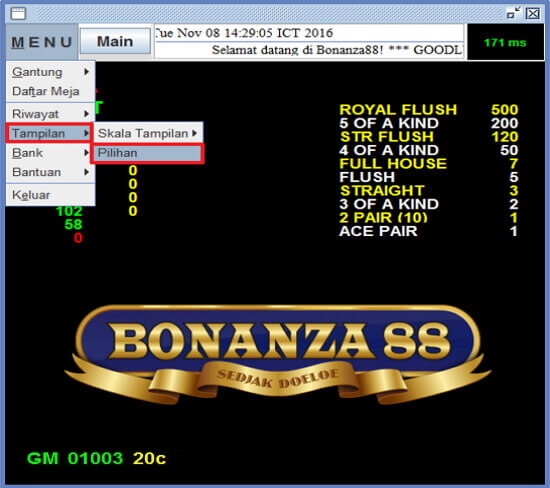The height and width of the screenshot is (488, 550).
Task: Open the Riwayat submenu
Action: point(50,114)
